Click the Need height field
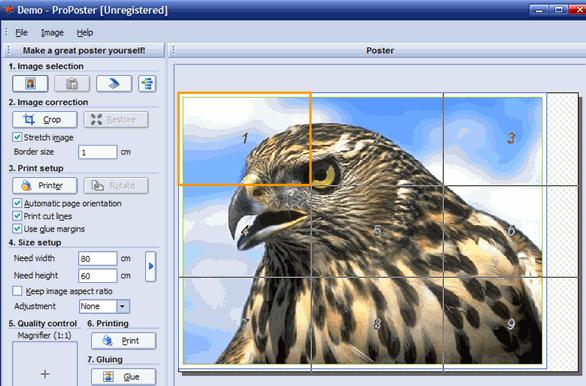The height and width of the screenshot is (386, 586). click(98, 276)
